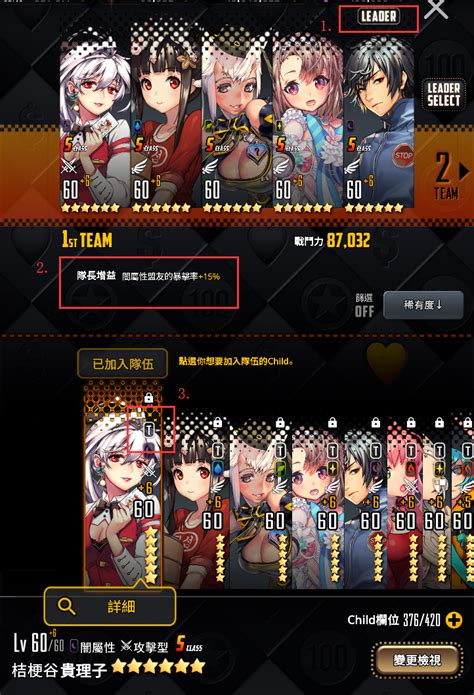Click the 1st TEAM label
This screenshot has width=474, height=695.
click(87, 240)
